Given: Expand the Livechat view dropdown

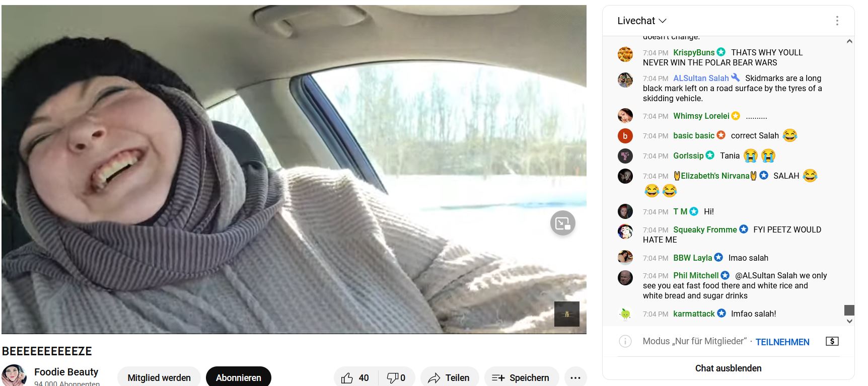Looking at the screenshot, I should coord(642,21).
